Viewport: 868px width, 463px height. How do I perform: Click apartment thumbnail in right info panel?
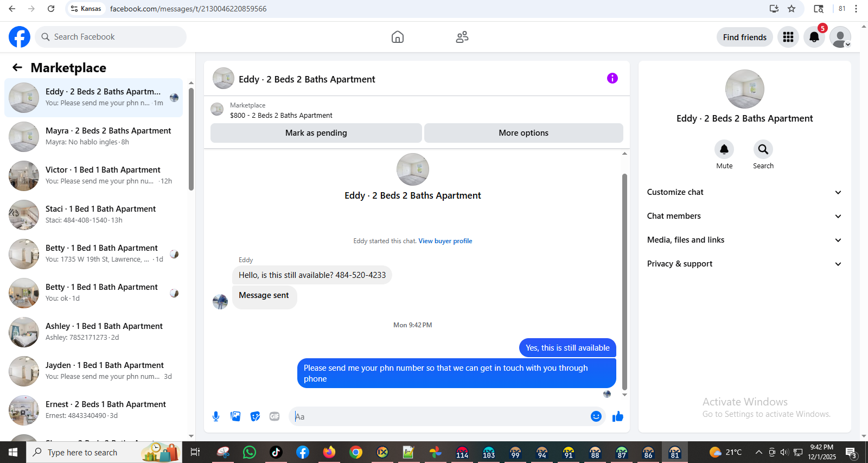coord(745,89)
